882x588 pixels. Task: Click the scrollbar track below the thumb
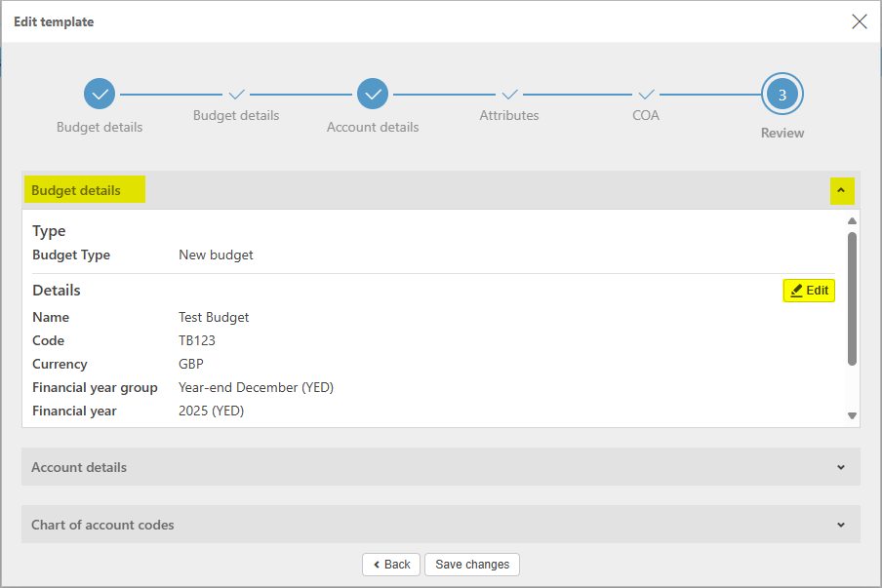click(x=852, y=388)
